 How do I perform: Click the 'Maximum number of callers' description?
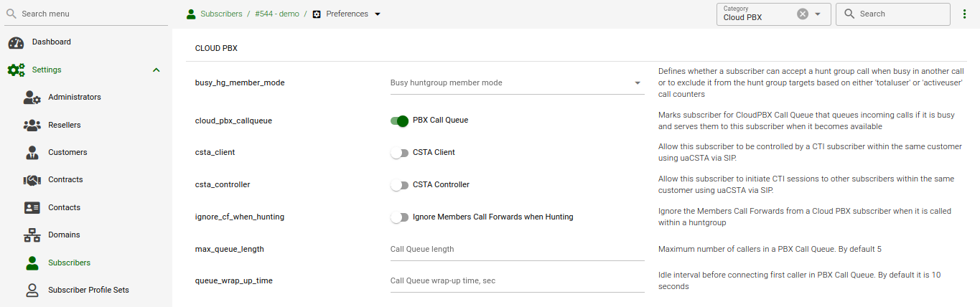770,250
